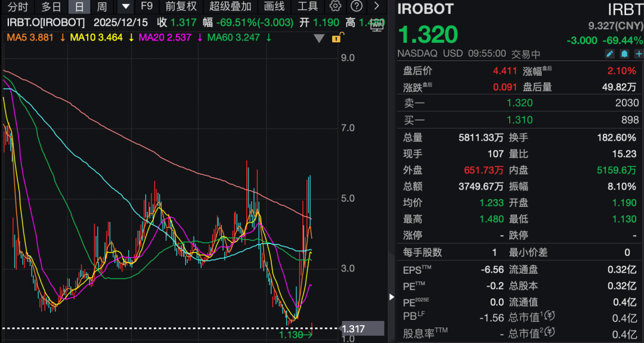Click the MA60 3.247 indicator label
This screenshot has height=343, width=644.
pyautogui.click(x=234, y=38)
